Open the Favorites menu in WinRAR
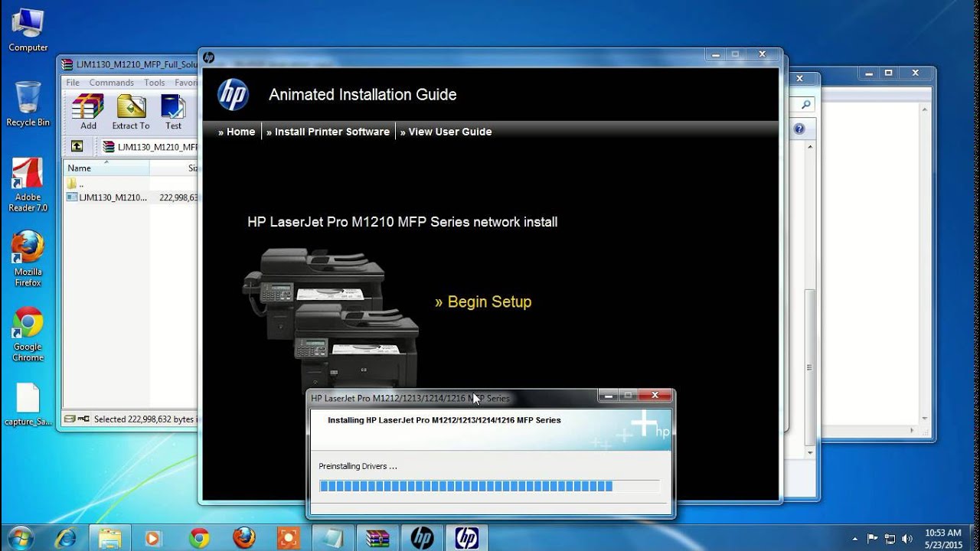Image resolution: width=980 pixels, height=551 pixels. 186,83
